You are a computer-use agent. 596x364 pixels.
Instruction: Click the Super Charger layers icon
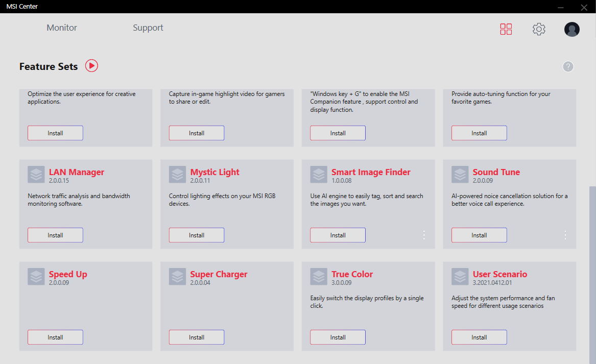(178, 277)
